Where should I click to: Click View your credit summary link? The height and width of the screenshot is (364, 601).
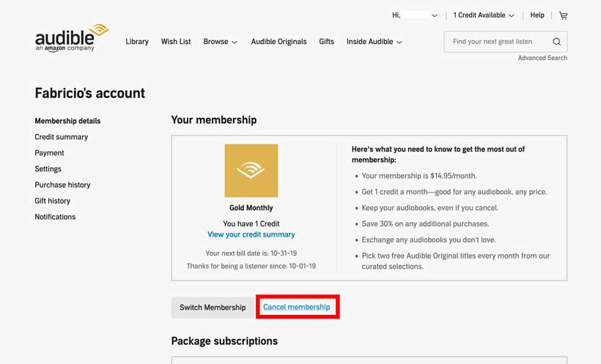[x=251, y=234]
